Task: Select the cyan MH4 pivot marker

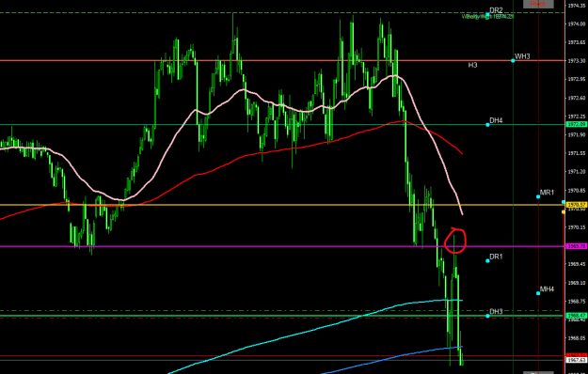Action: pyautogui.click(x=538, y=293)
